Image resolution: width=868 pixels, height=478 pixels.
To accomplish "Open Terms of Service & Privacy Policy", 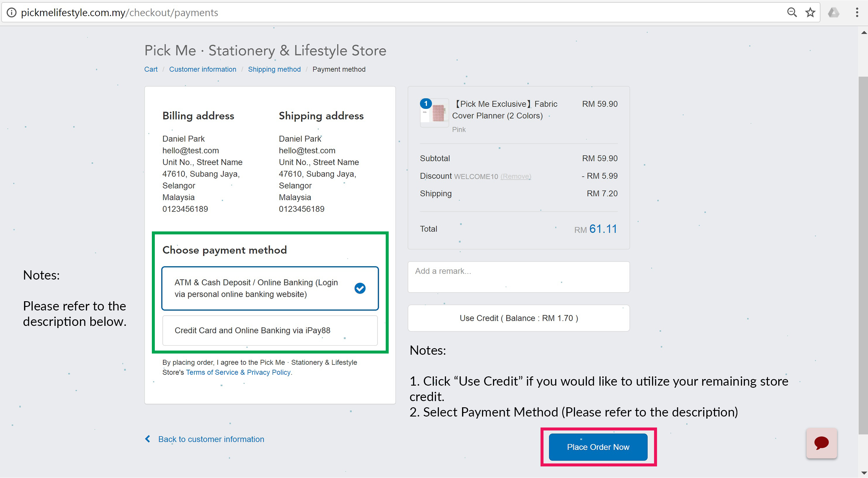I will pos(239,372).
